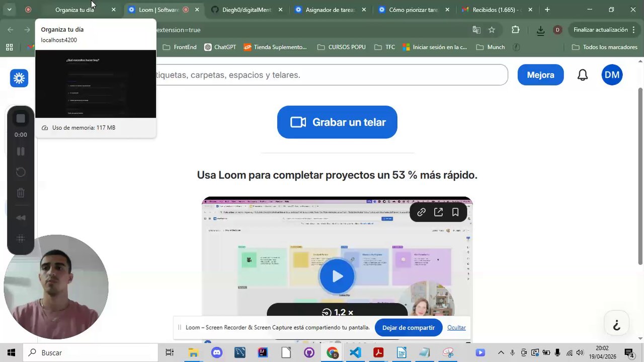Open the video in a new tab icon
The width and height of the screenshot is (644, 362).
(x=438, y=212)
